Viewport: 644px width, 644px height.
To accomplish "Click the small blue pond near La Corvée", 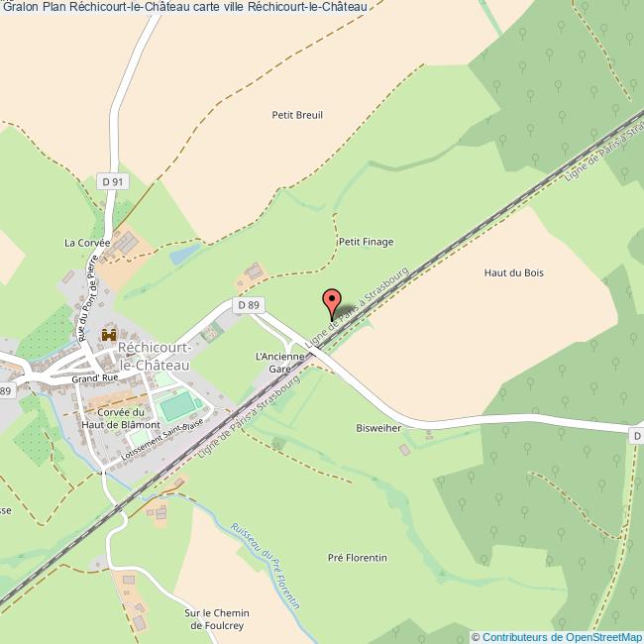I will click(185, 254).
